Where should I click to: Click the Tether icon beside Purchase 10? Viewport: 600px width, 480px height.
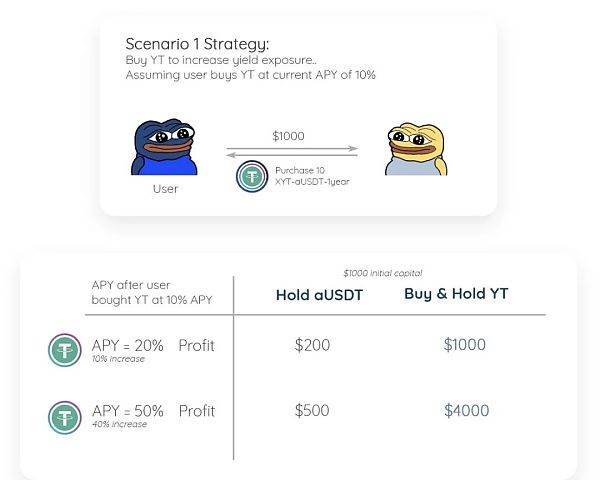pyautogui.click(x=252, y=176)
